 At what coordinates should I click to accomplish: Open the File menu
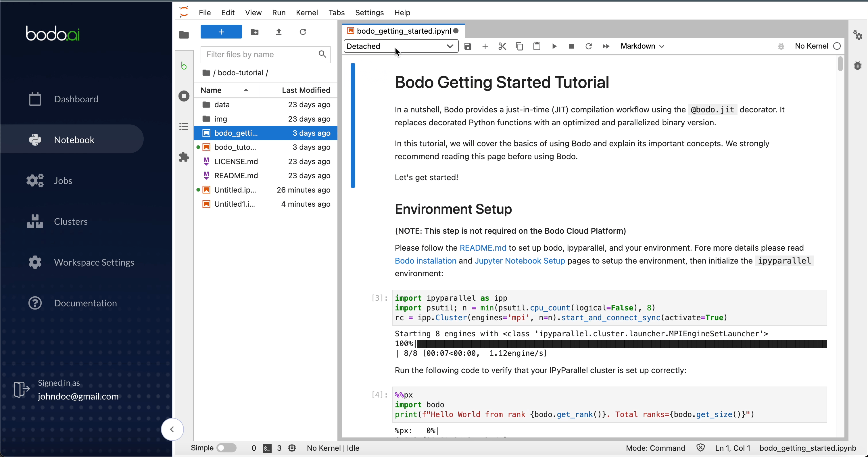tap(205, 12)
